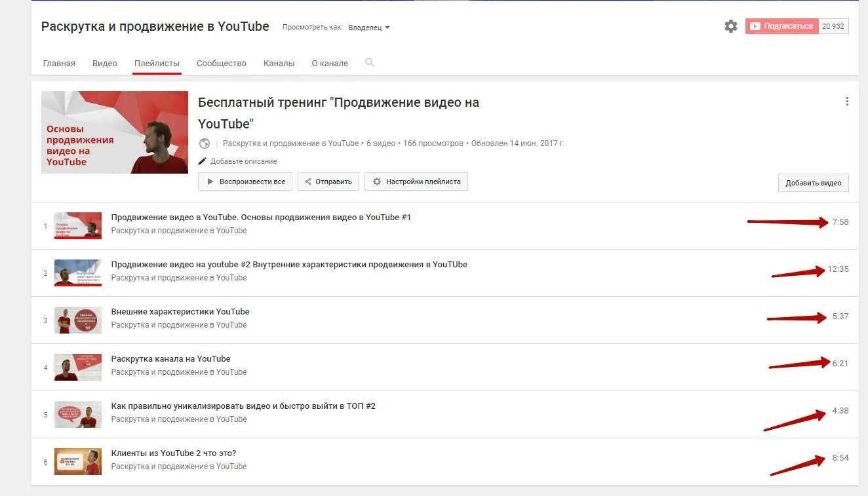This screenshot has width=868, height=496.
Task: Click the 4:38 duration text
Action: click(x=840, y=411)
